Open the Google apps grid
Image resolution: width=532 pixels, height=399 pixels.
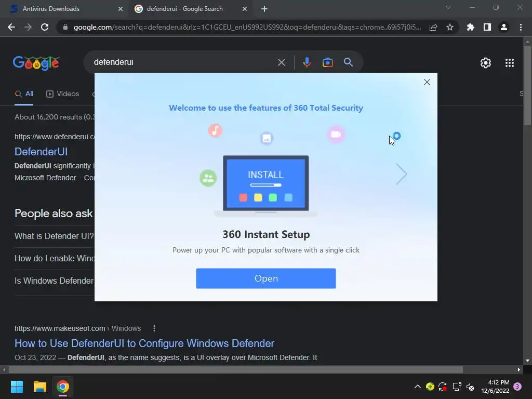(509, 63)
